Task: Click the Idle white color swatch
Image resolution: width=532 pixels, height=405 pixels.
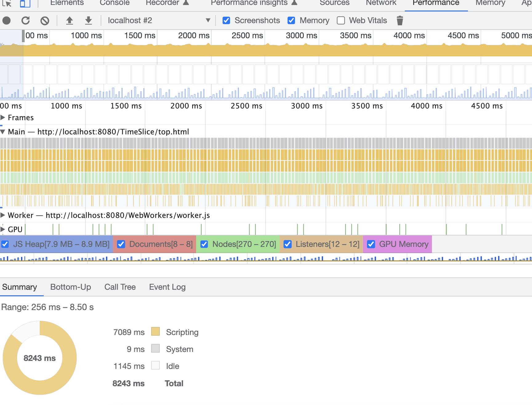Action: coord(155,366)
